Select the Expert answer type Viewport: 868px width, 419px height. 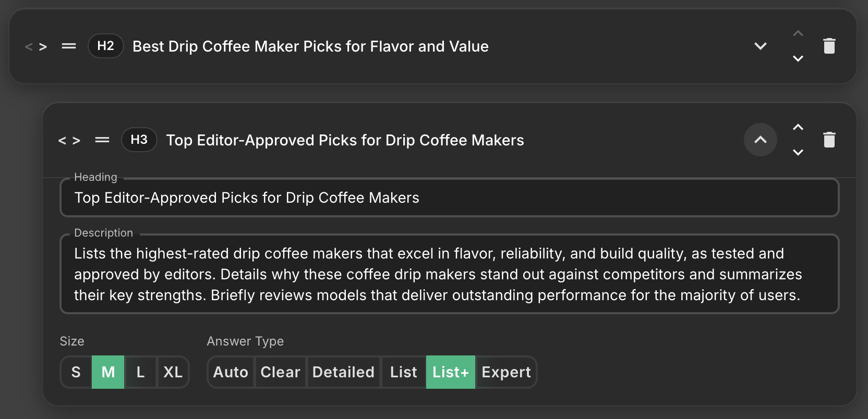[x=506, y=372]
